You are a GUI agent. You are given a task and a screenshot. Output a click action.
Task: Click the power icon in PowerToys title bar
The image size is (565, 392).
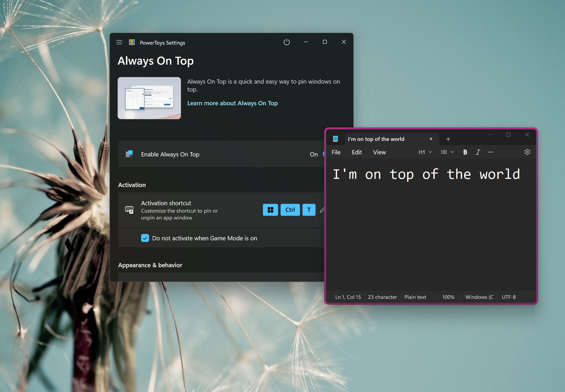click(x=287, y=42)
